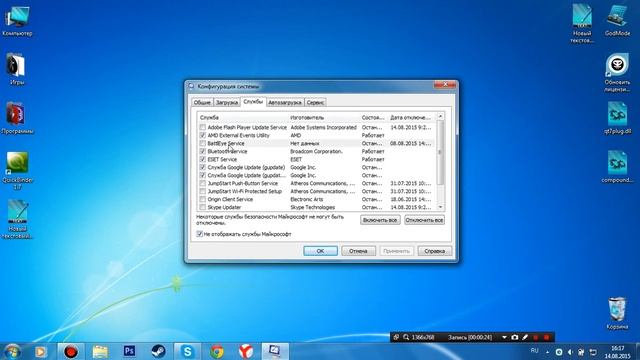Screen dimensions: 640x360
Task: Close the Конфигурация системы dialog
Action: click(444, 84)
